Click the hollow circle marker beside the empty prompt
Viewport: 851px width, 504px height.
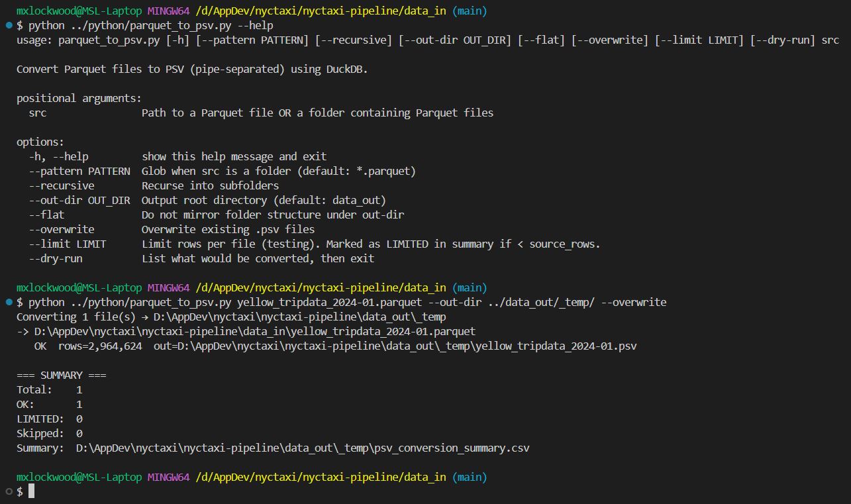(x=9, y=491)
